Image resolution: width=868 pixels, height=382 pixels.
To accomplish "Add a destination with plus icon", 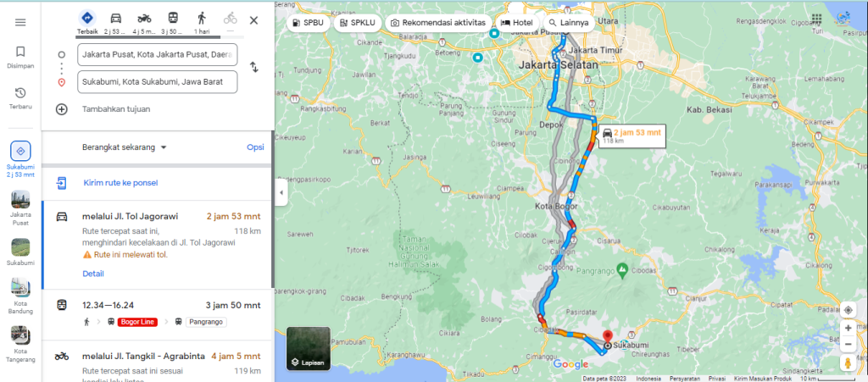I will (61, 109).
